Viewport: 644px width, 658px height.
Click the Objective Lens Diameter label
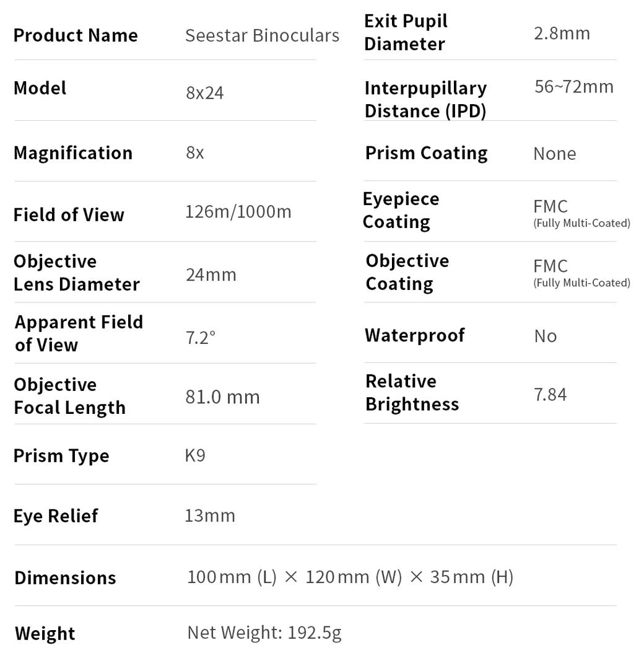pos(77,273)
